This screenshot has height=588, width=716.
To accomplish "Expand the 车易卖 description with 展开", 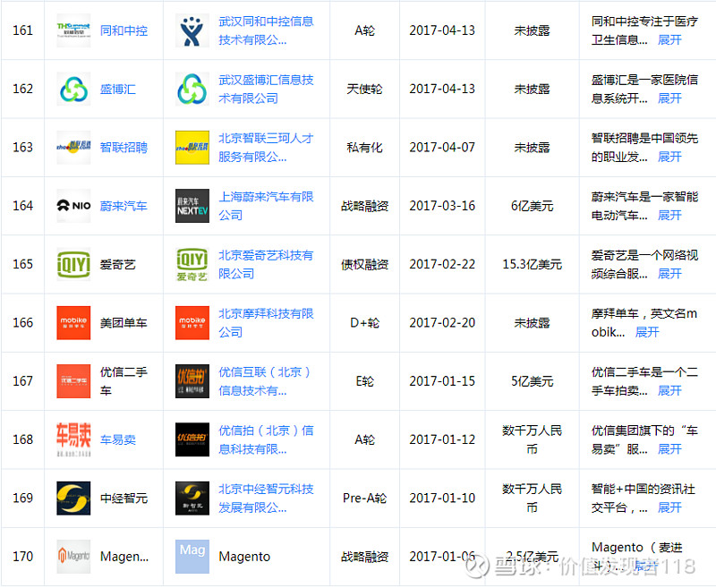I will point(669,449).
